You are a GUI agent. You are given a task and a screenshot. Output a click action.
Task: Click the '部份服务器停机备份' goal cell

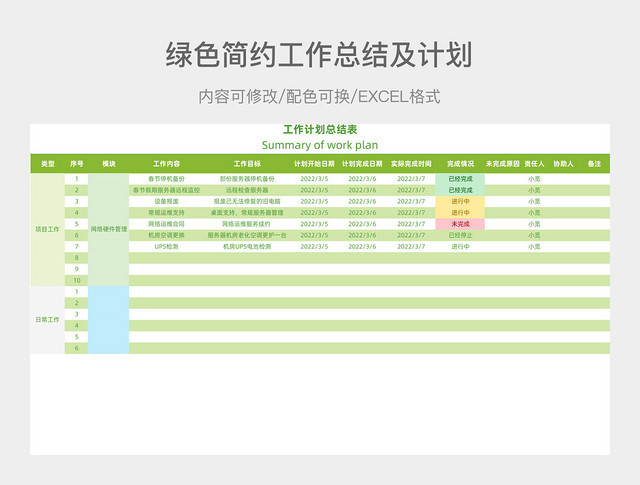(x=247, y=179)
